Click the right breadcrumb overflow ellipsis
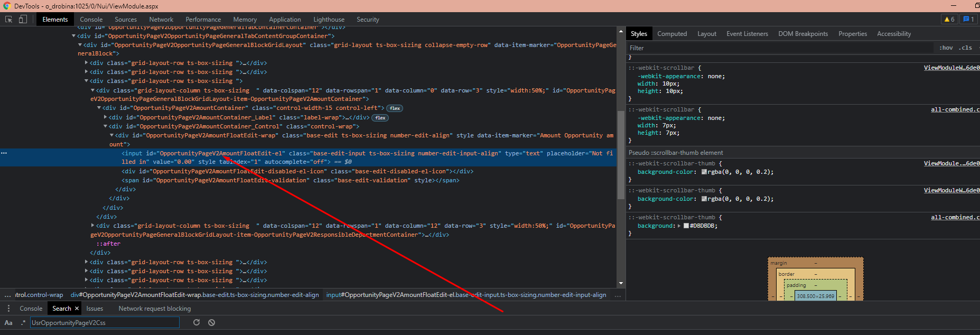Screen dimensions: 980x335 pyautogui.click(x=618, y=295)
